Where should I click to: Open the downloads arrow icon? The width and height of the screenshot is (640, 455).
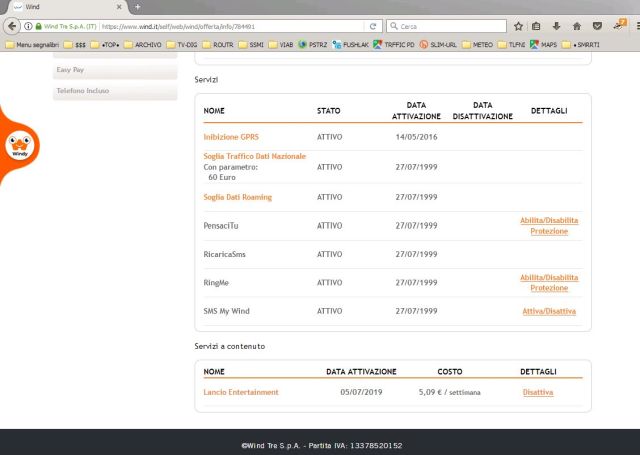click(556, 26)
